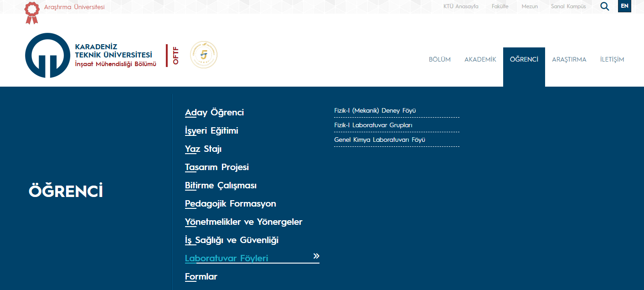Switch language with the EN button
This screenshot has width=644, height=290.
[x=624, y=6]
